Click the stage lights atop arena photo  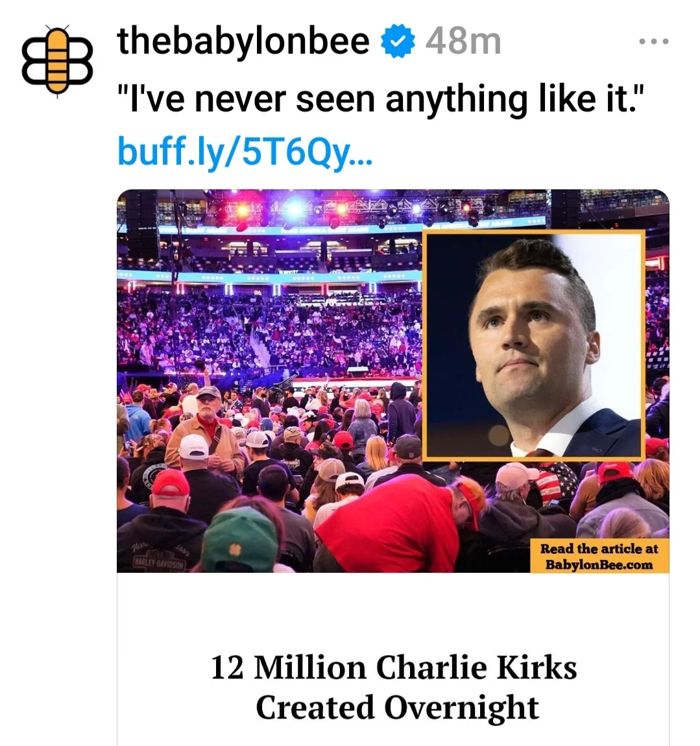[293, 209]
